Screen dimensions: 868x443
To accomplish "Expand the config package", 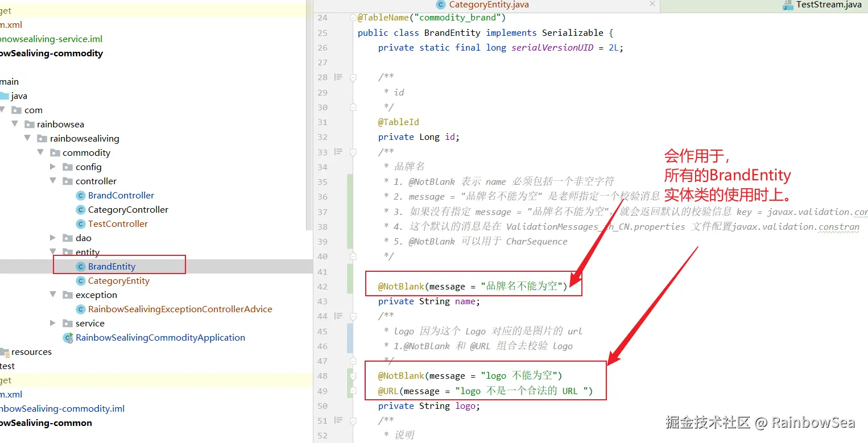I will click(x=53, y=167).
